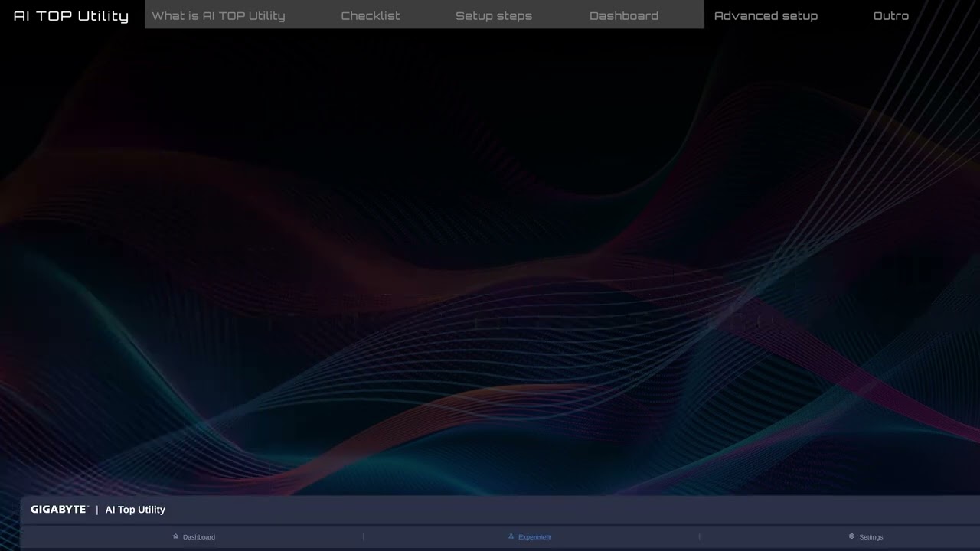
Task: Select the Checklist chapter
Action: pos(370,15)
